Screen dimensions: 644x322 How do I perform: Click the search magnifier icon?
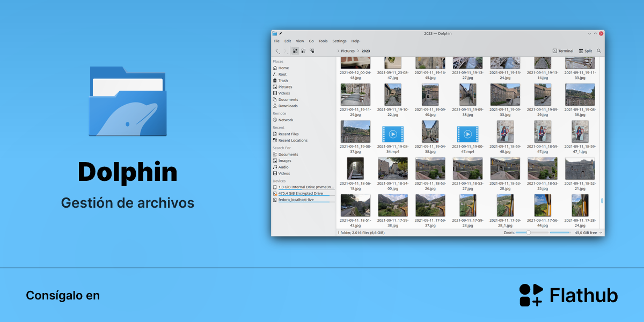[599, 51]
